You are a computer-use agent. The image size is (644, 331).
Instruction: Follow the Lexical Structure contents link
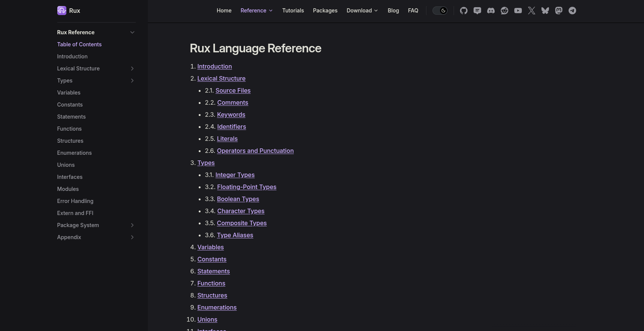click(x=221, y=78)
